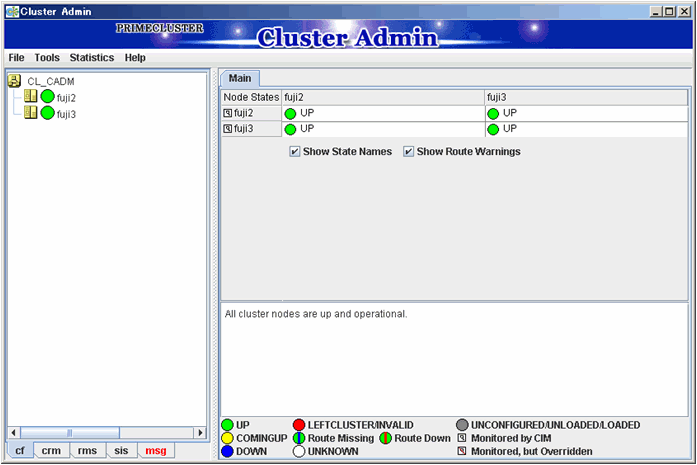Click the tree horizontal scrollbar thumb

[70, 433]
